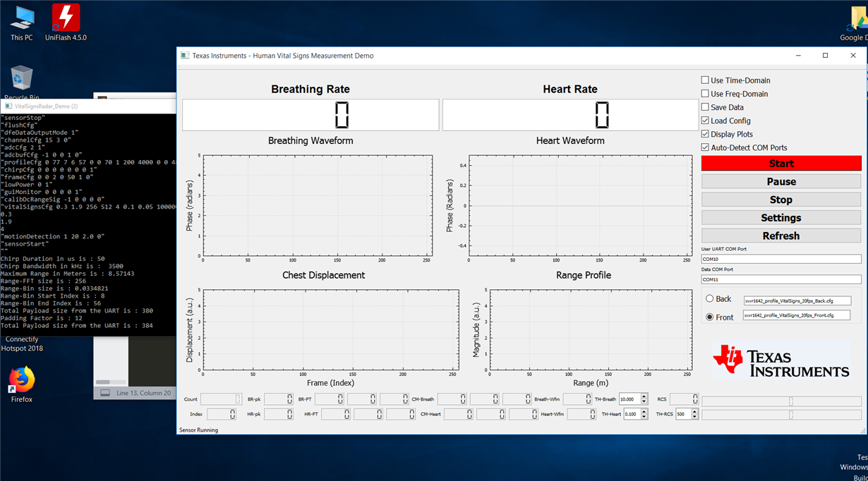Enable Use Freq-Domain checkbox
Image resolution: width=868 pixels, height=481 pixels.
coord(705,94)
